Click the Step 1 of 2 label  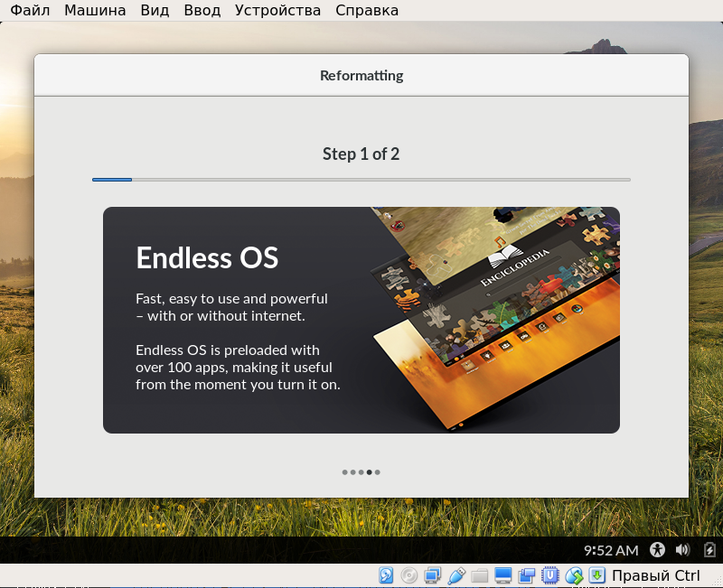pyautogui.click(x=361, y=154)
